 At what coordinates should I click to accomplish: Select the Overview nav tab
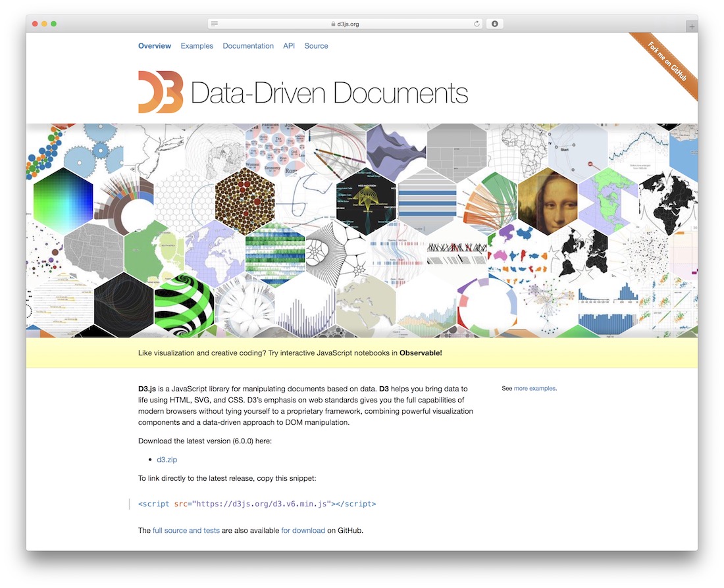(154, 45)
